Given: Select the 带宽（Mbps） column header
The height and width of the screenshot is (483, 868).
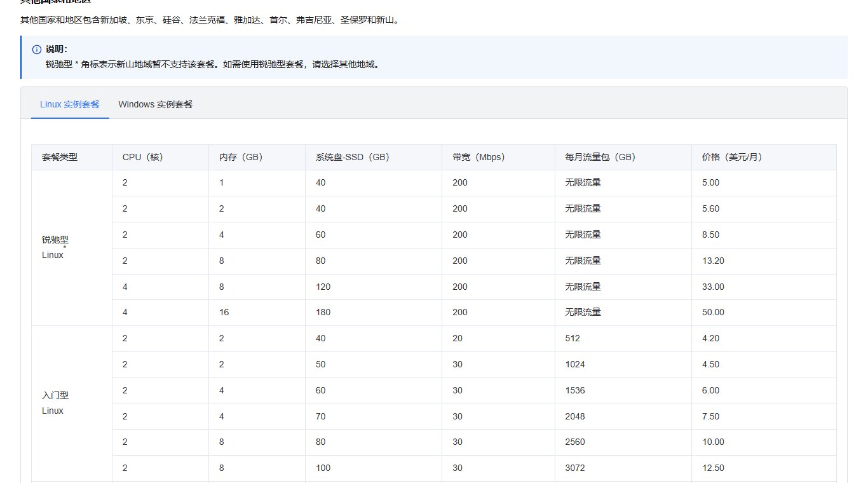Looking at the screenshot, I should (498, 157).
